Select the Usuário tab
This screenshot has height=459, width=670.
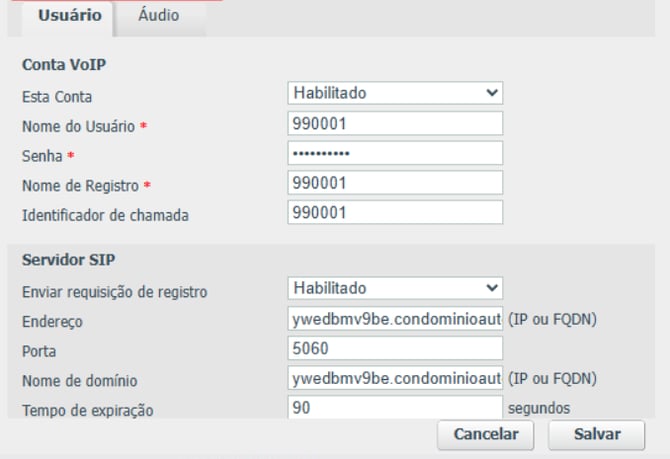click(x=69, y=15)
